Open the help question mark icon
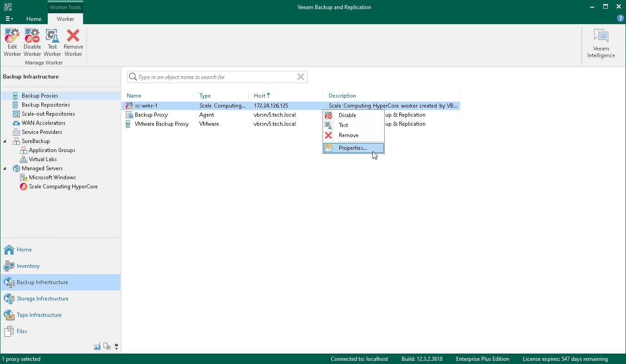Viewport: 626px width, 364px height. (x=620, y=19)
